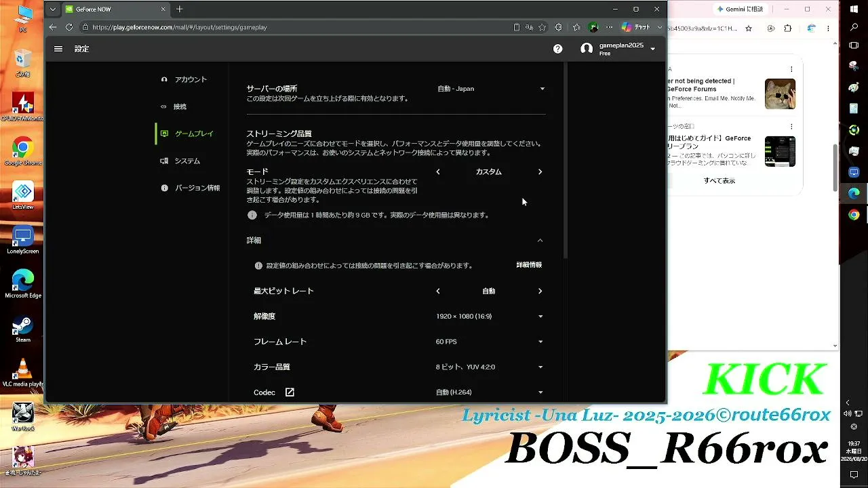Open the GeForce guide thumbnail in Chrome
868x488 pixels.
[x=780, y=151]
